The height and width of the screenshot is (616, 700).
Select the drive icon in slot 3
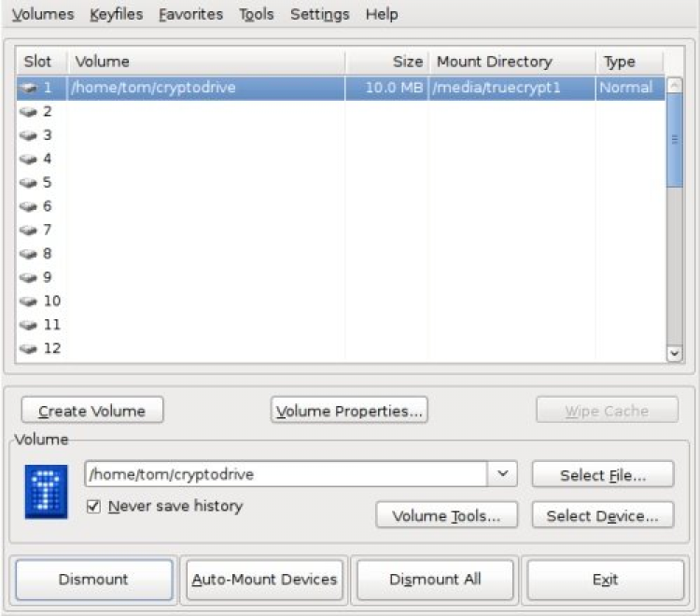28,135
